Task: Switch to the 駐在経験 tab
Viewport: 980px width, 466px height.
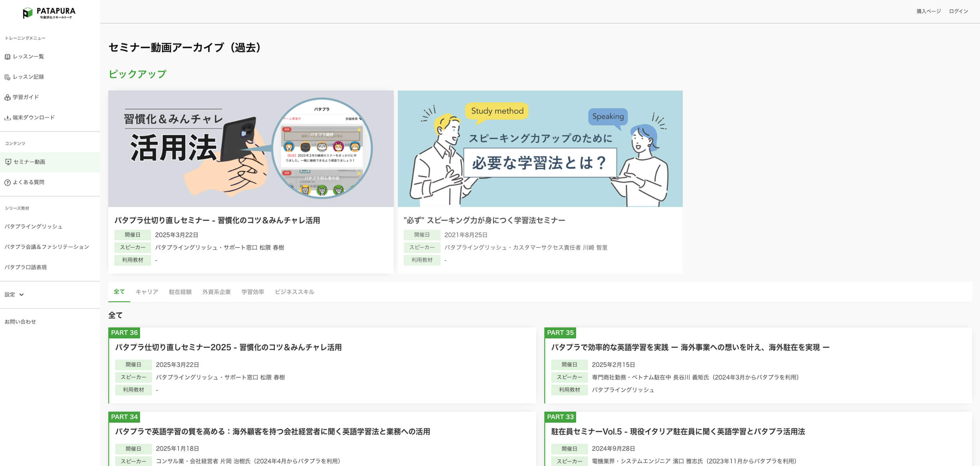Action: [x=180, y=292]
